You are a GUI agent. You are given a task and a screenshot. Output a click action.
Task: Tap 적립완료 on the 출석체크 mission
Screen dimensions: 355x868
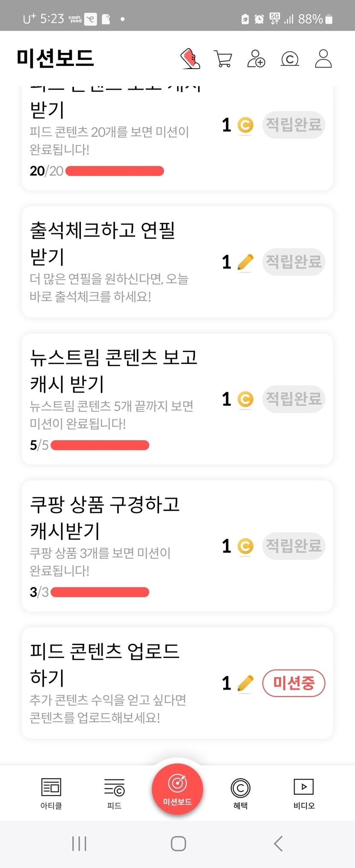point(294,262)
